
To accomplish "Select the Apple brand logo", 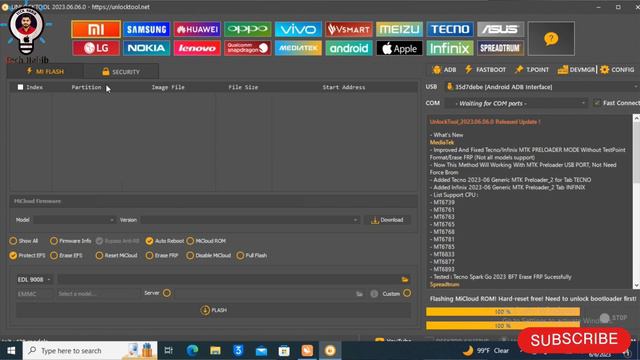I will [x=399, y=48].
